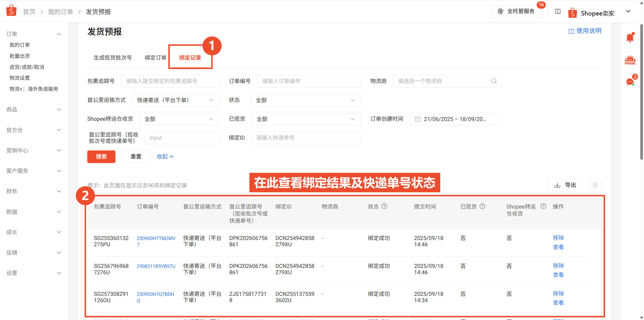Click 查看 for order 250903H7Q7BDHQ
This screenshot has width=644, height=320.
558,303
